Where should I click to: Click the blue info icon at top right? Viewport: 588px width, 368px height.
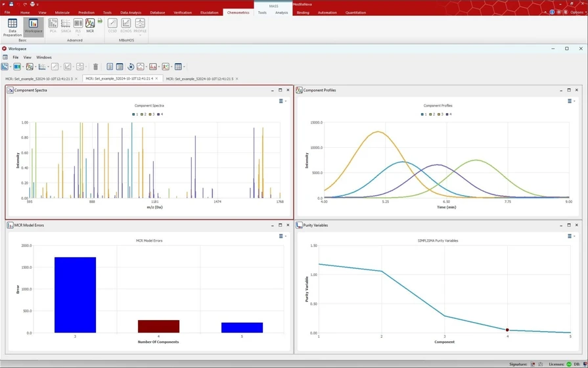552,12
